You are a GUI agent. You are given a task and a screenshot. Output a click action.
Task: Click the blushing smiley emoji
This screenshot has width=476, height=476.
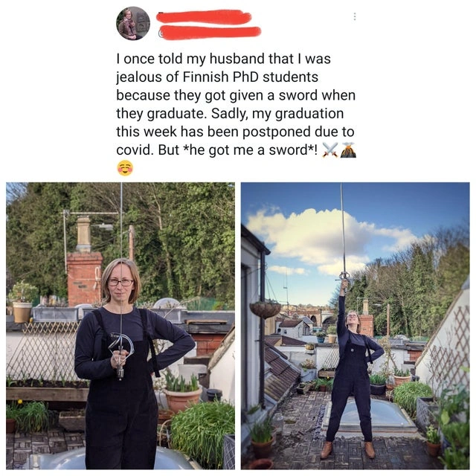[x=125, y=168]
